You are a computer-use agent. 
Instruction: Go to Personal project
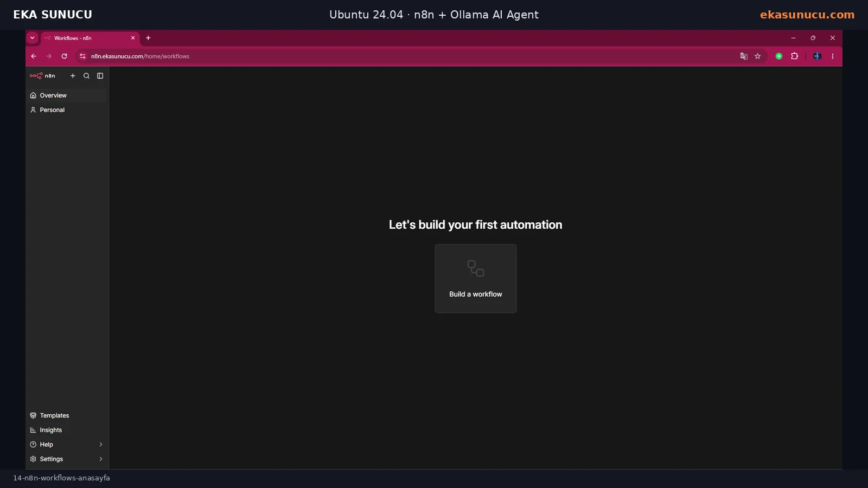pos(67,110)
